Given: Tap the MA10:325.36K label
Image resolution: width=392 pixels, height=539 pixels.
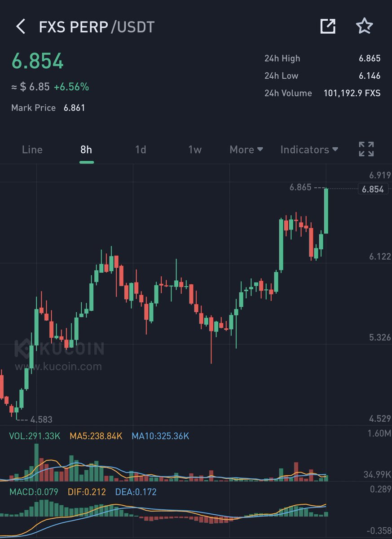Looking at the screenshot, I should pos(160,436).
